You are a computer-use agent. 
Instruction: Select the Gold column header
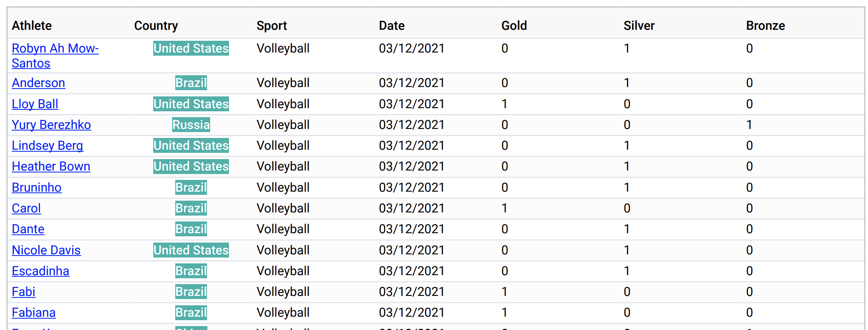[x=514, y=25]
